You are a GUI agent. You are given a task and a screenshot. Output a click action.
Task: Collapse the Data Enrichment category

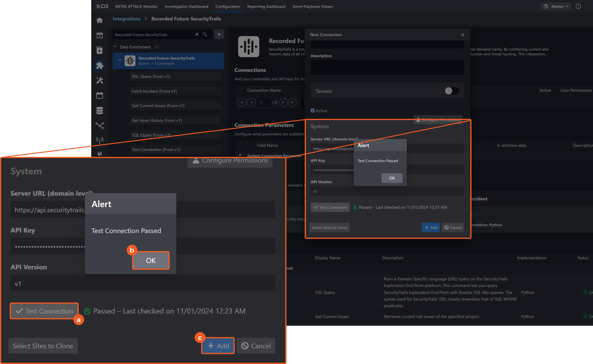point(115,47)
